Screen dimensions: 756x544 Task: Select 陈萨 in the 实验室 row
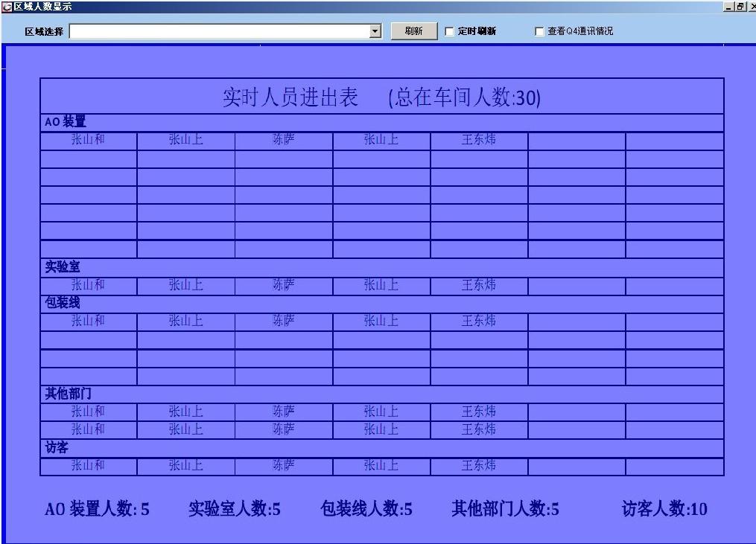[x=284, y=285]
